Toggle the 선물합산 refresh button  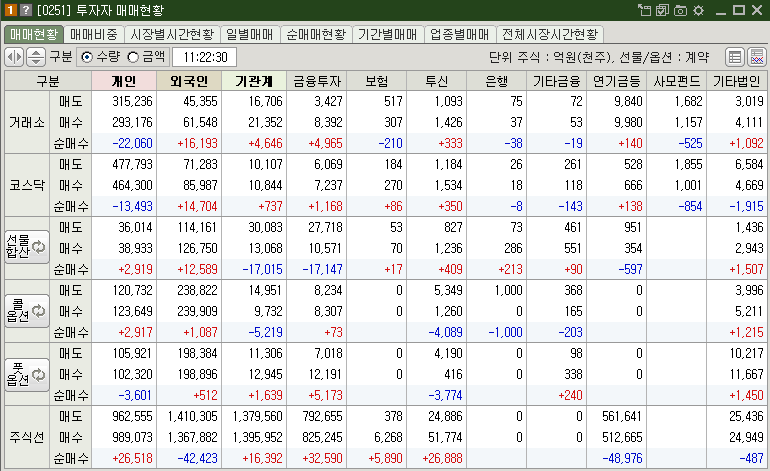(27, 247)
